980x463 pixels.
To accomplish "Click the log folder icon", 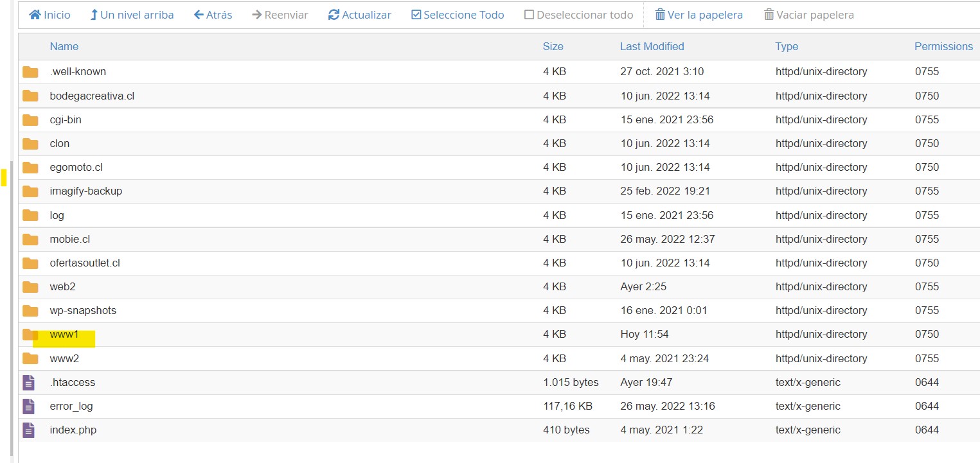I will 30,215.
